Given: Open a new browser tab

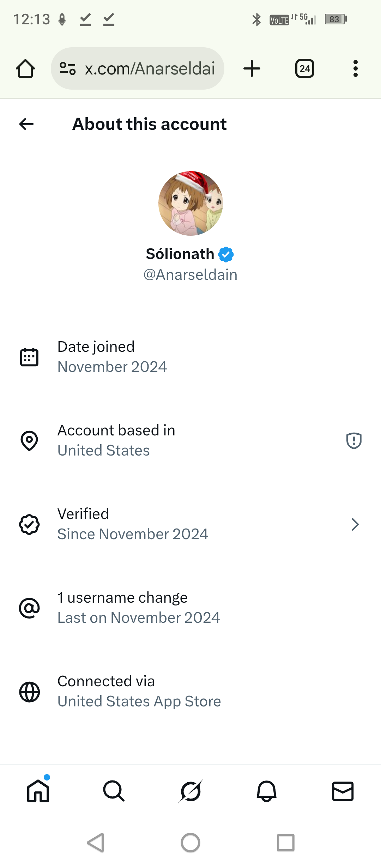Looking at the screenshot, I should point(252,68).
